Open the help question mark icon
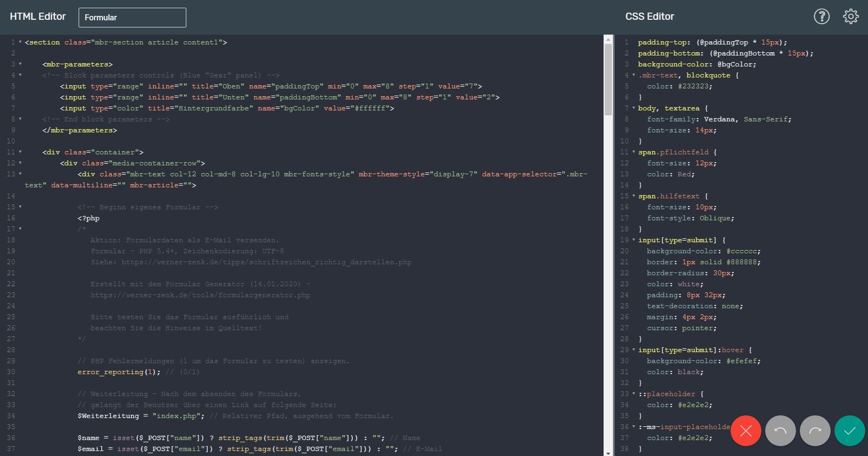 [821, 16]
